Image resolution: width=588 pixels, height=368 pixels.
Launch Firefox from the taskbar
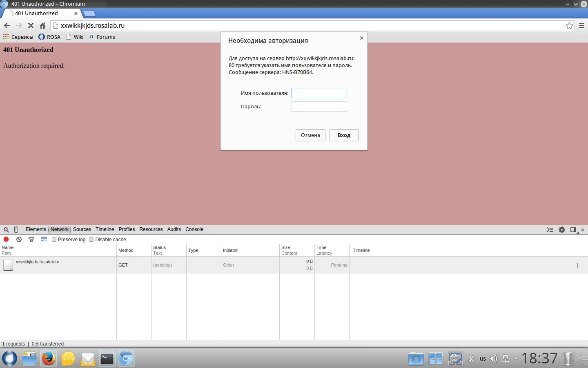49,359
